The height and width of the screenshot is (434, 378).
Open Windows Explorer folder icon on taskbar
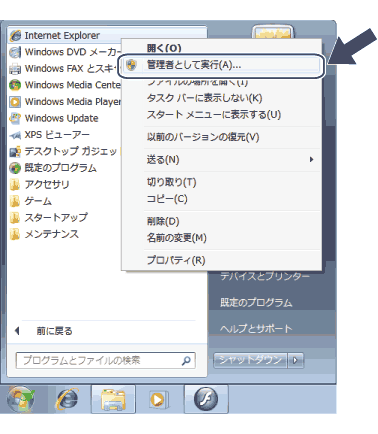pyautogui.click(x=113, y=399)
